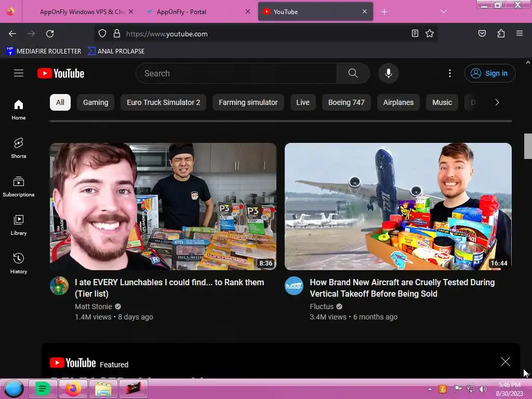This screenshot has width=532, height=399.
Task: Open file explorer from taskbar
Action: [x=103, y=389]
